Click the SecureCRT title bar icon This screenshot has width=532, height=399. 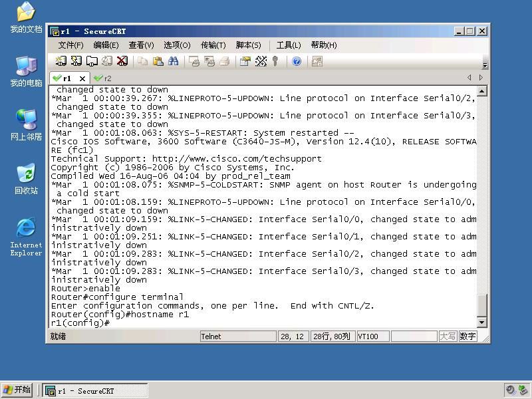[x=55, y=31]
